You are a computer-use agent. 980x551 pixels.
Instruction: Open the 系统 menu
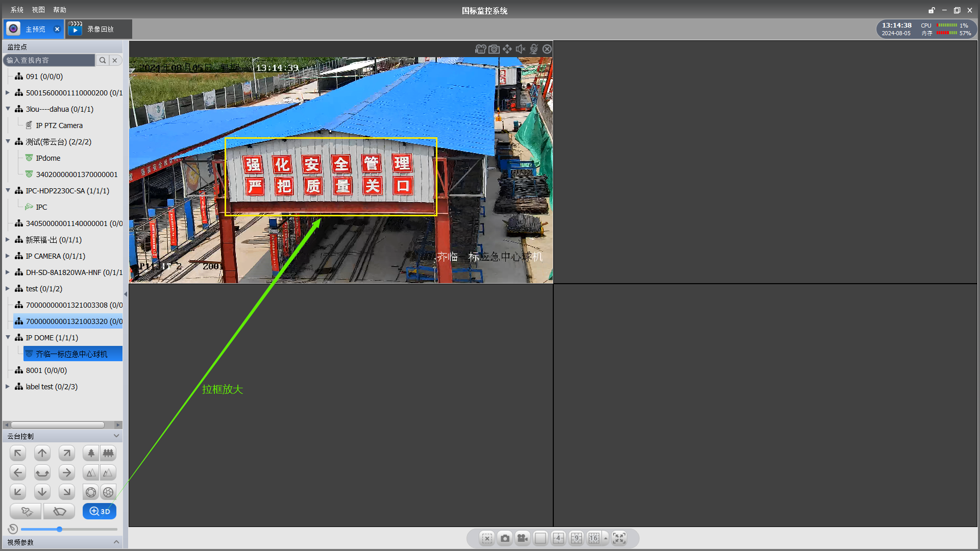click(17, 10)
